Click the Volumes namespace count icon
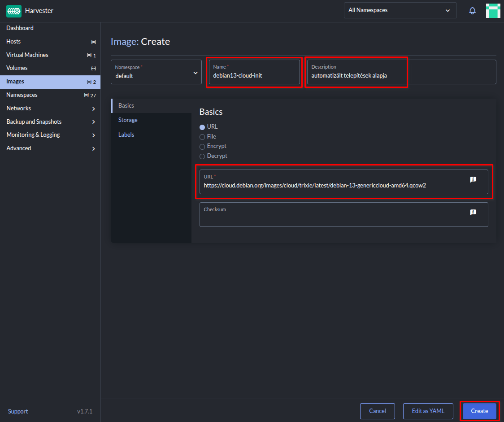Image resolution: width=504 pixels, height=422 pixels. pyautogui.click(x=93, y=69)
